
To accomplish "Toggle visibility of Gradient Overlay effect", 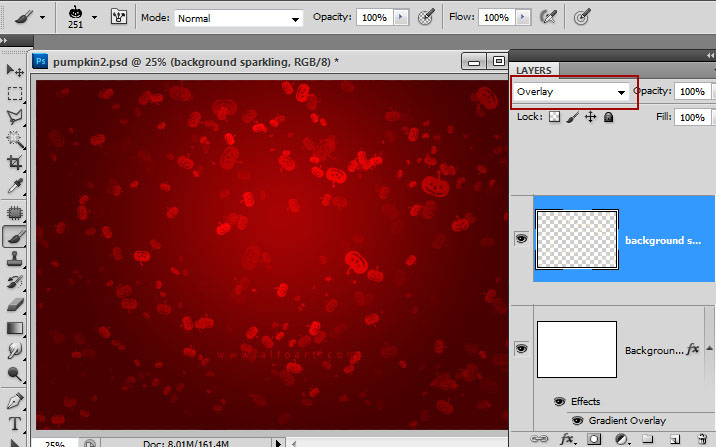I will pos(576,420).
